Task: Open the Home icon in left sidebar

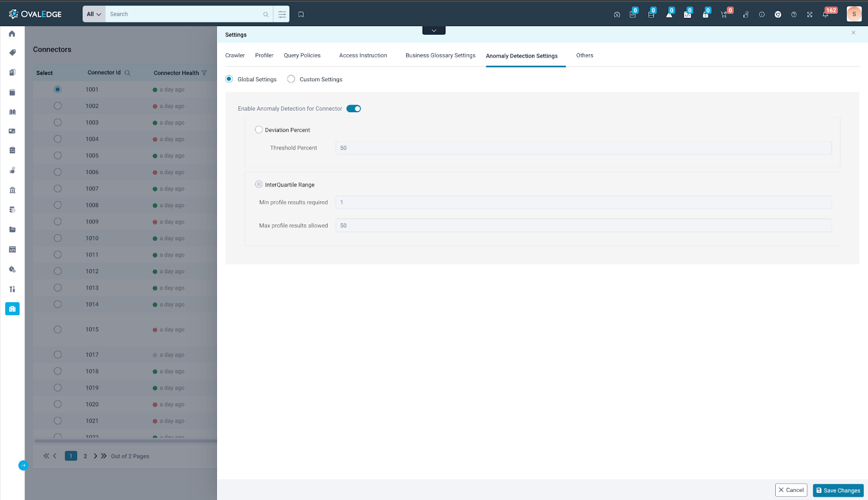Action: click(12, 34)
